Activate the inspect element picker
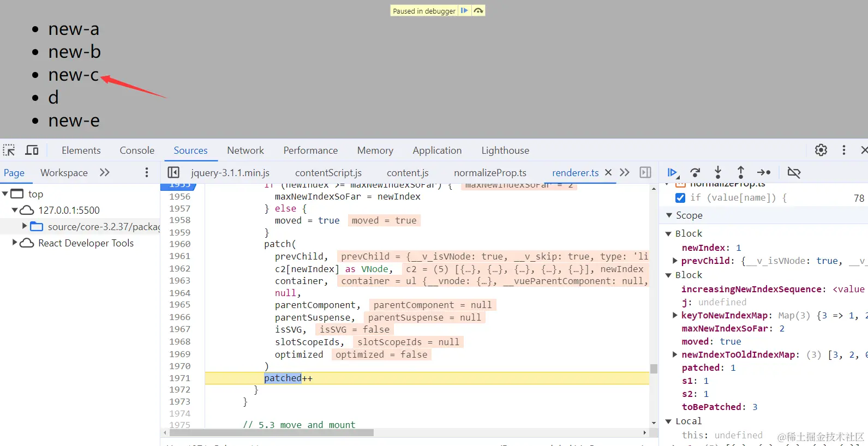The image size is (868, 446). (9, 150)
